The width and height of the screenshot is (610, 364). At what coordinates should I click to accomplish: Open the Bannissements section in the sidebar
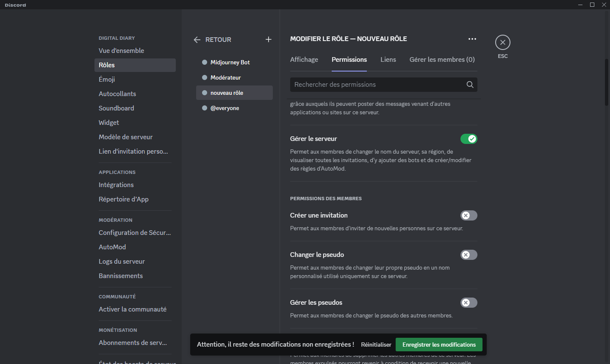tap(121, 276)
